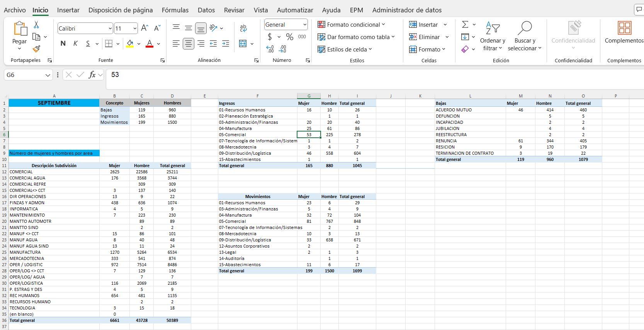Click the Percent Style icon
Image resolution: width=644 pixels, height=330 pixels.
coord(290,37)
